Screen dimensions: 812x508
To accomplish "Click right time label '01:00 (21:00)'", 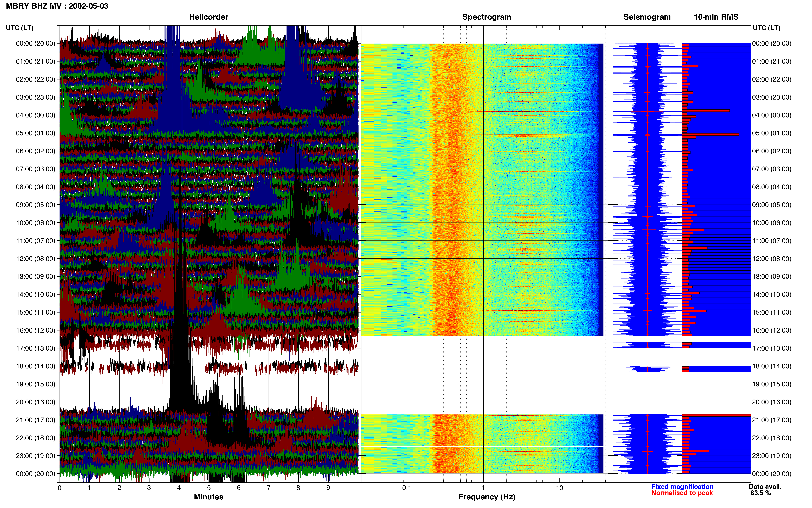I will 772,61.
